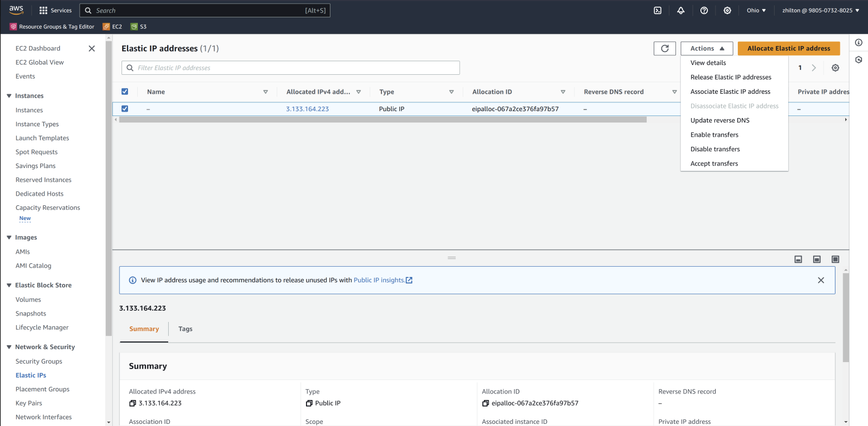
Task: Open Key Pairs in sidebar
Action: point(29,403)
